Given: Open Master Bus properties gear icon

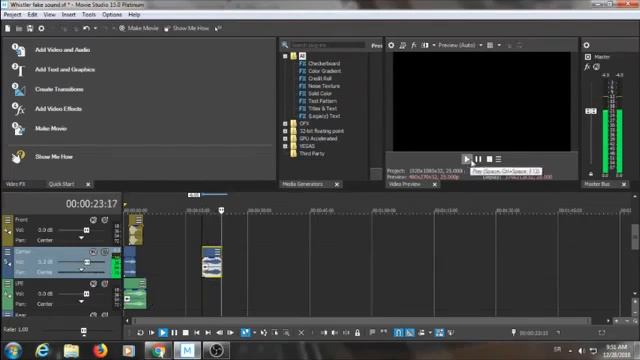Looking at the screenshot, I should click(587, 45).
